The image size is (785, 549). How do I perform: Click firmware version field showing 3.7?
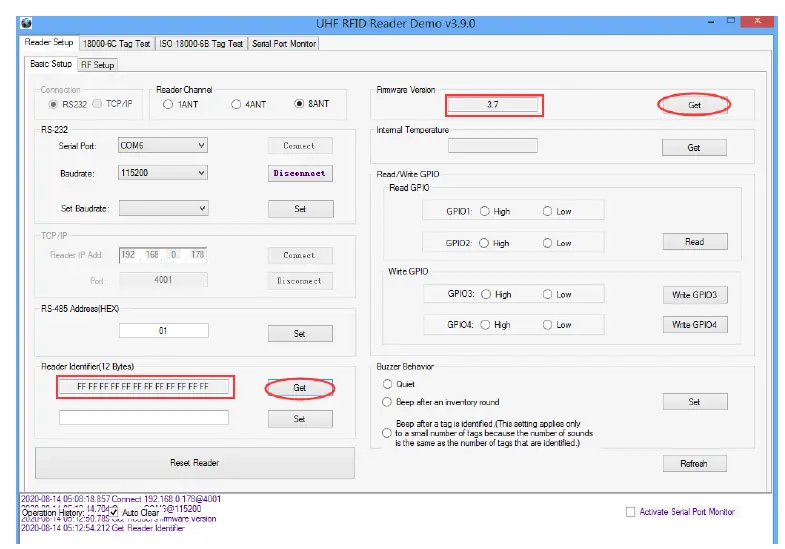coord(493,105)
